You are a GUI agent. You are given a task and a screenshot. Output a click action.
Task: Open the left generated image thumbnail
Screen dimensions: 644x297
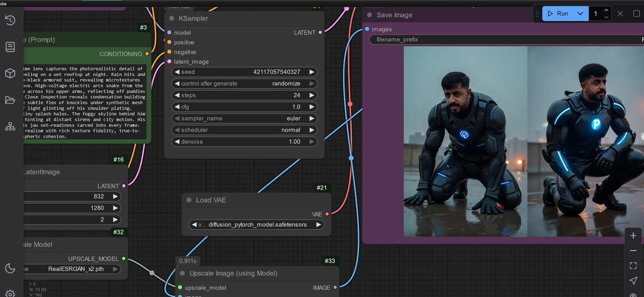465,142
